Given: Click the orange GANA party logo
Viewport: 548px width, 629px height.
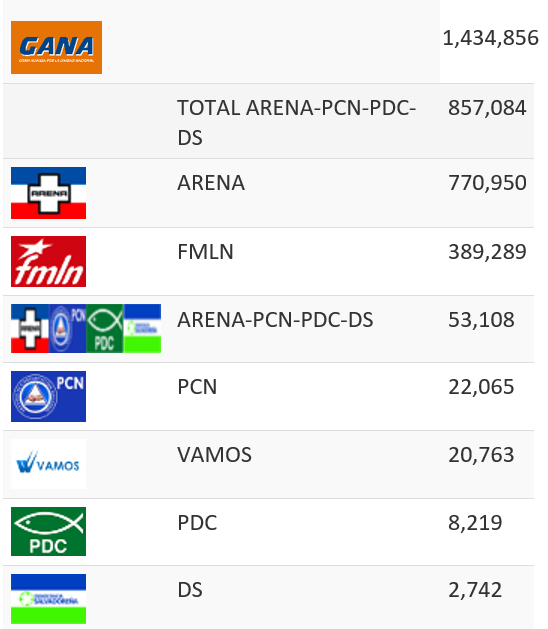Looking at the screenshot, I should click(56, 47).
